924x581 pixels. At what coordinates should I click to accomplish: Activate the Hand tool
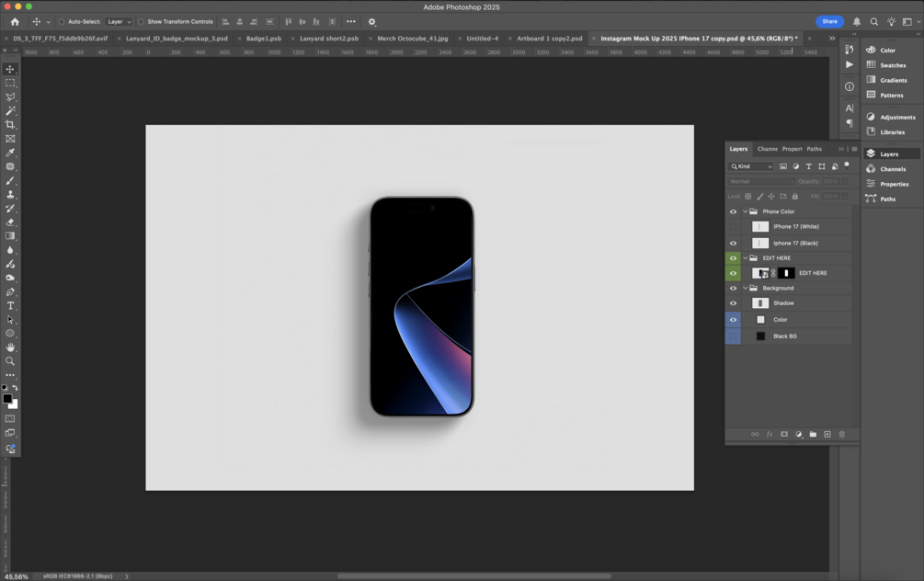pos(10,347)
